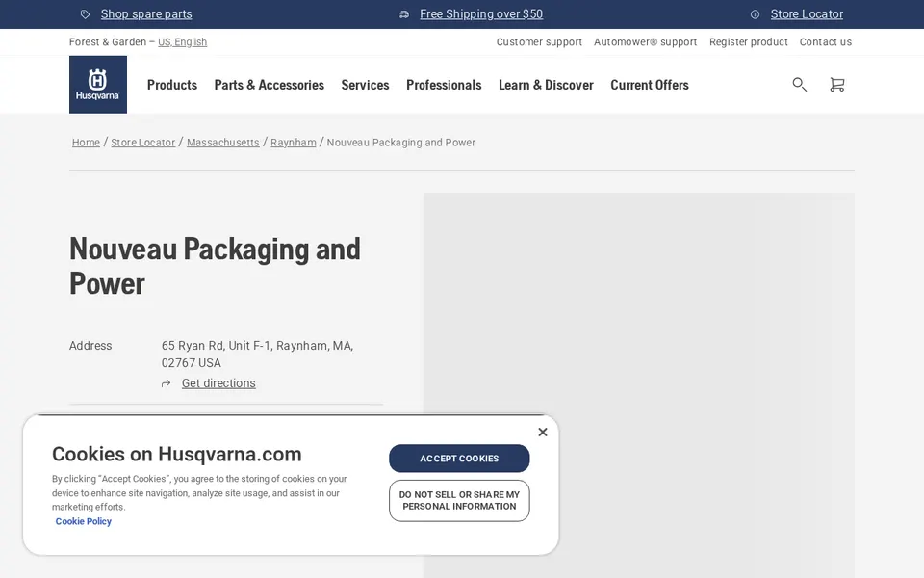Go to Store Locator breadcrumb
This screenshot has height=578, width=924.
(143, 143)
